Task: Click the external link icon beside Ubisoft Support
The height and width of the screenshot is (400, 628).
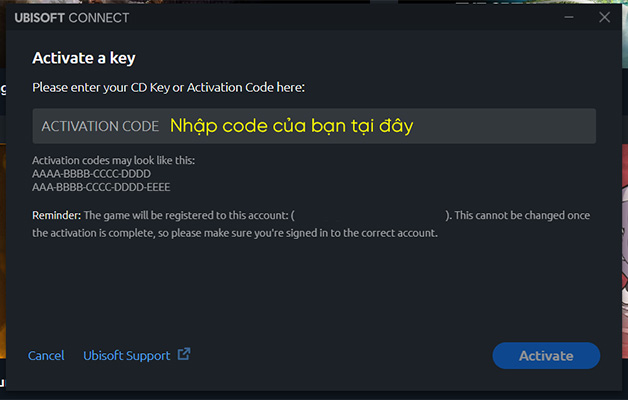Action: (x=184, y=354)
